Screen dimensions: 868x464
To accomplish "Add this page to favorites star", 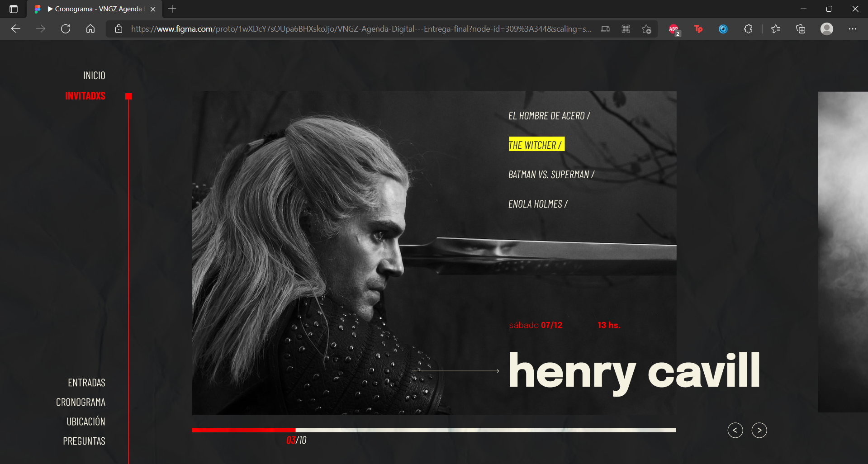I will pyautogui.click(x=647, y=29).
